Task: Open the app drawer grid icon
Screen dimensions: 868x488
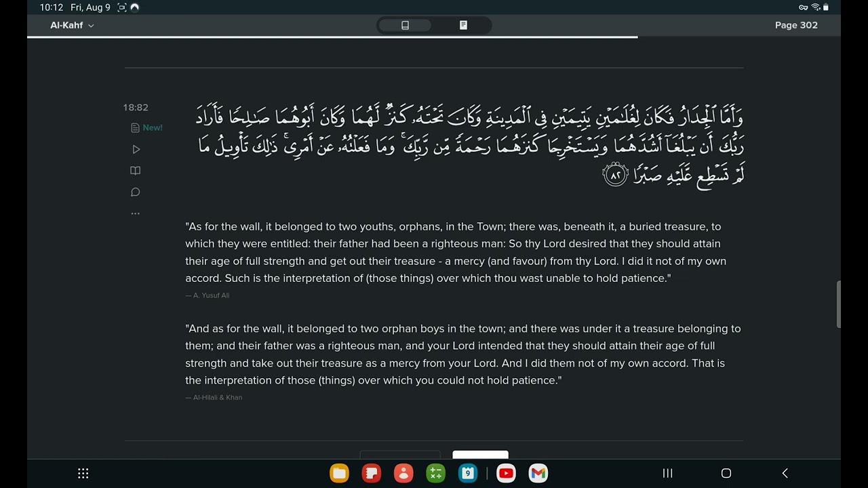Action: [83, 473]
